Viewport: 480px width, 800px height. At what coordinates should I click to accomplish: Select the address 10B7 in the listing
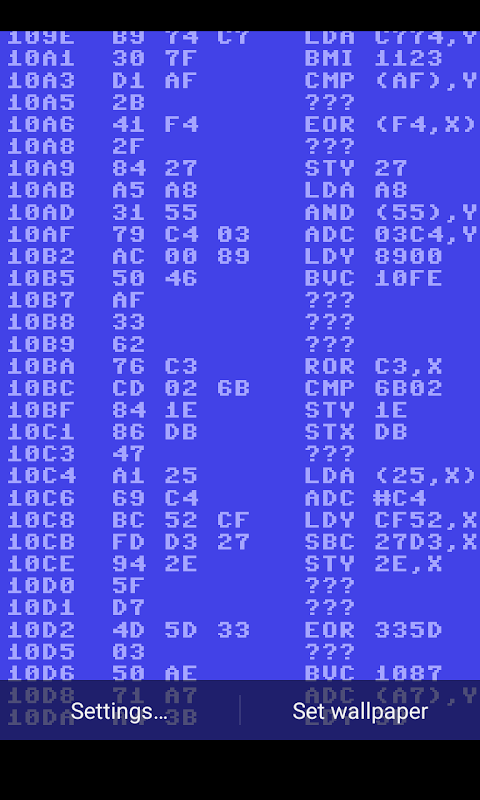coord(41,300)
